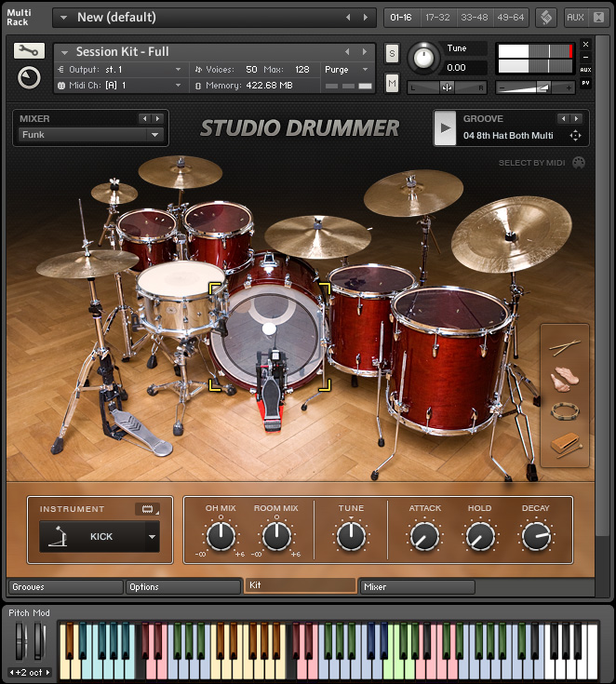Image resolution: width=616 pixels, height=684 pixels.
Task: Switch to rack page 49-64
Action: (x=511, y=18)
